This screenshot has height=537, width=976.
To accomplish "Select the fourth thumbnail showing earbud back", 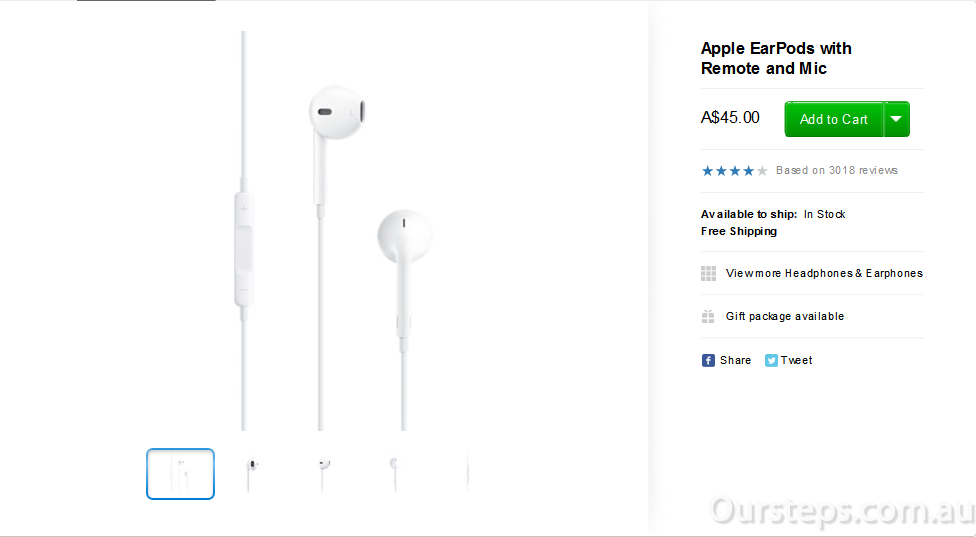I will pos(395,474).
